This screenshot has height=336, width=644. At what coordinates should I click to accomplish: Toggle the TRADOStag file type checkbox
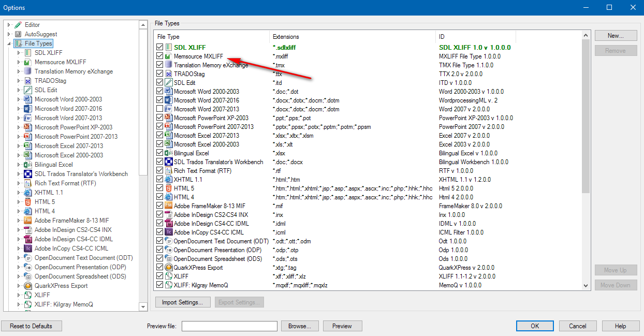(x=160, y=74)
